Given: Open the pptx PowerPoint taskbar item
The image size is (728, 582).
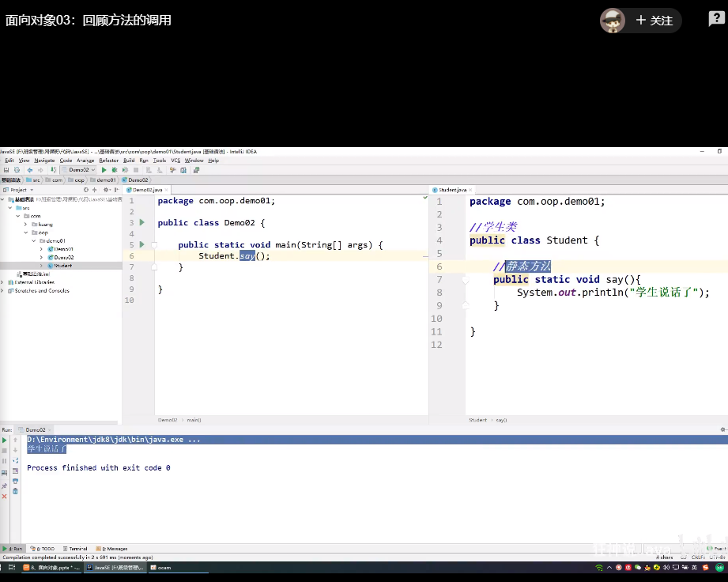Looking at the screenshot, I should [51, 568].
